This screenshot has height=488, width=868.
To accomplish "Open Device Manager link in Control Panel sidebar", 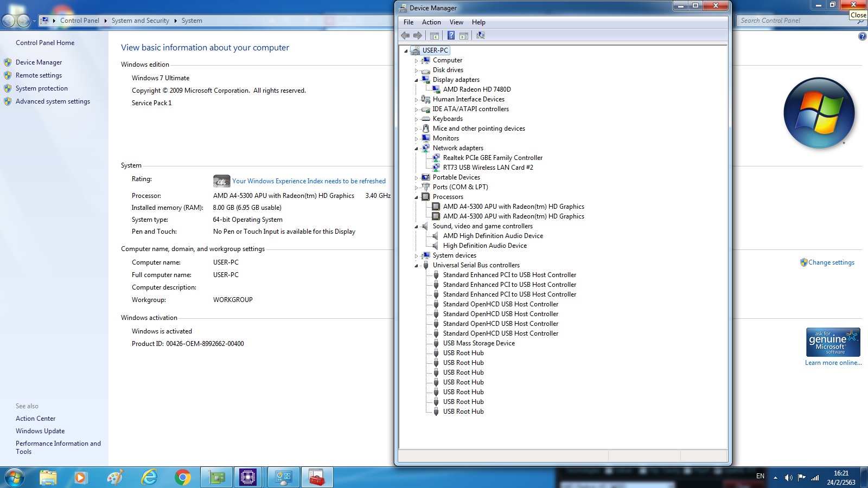I will pos(39,62).
